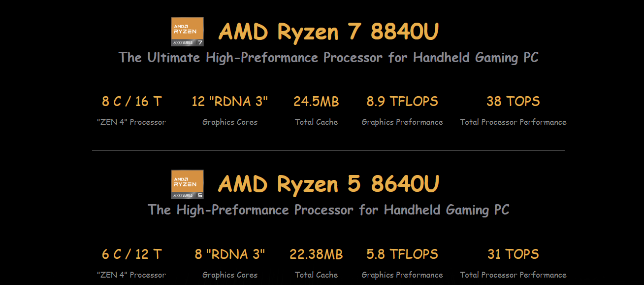
Task: Click "Graphics Preformance" label under 5.8 TFLOPS
Action: 402,275
